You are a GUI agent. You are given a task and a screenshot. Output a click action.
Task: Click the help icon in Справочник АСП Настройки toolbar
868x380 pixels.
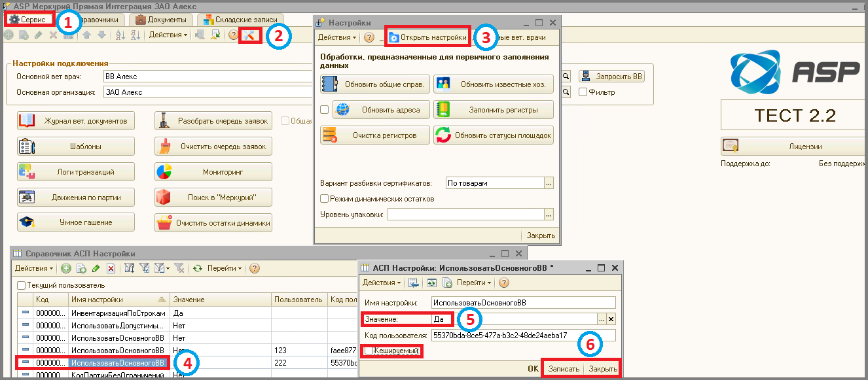pyautogui.click(x=255, y=268)
